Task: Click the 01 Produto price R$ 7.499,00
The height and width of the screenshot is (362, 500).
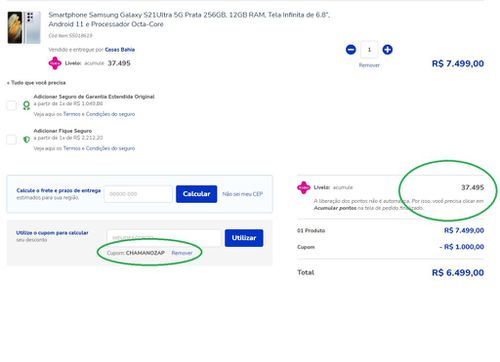Action: [464, 231]
